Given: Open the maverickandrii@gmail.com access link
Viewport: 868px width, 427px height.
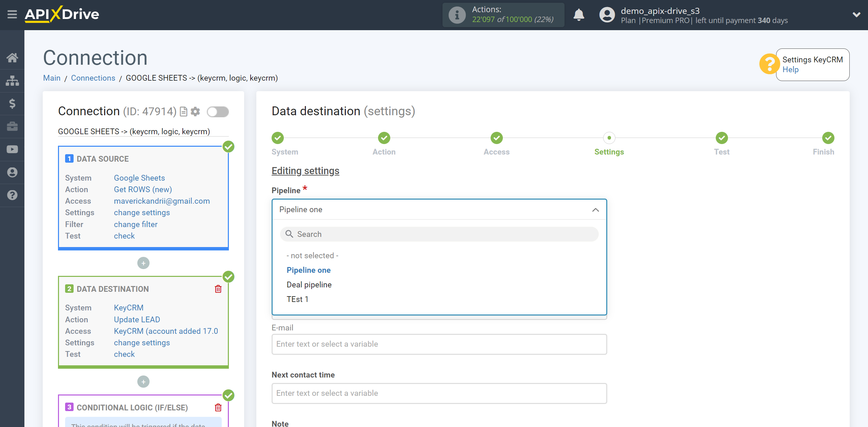Looking at the screenshot, I should pos(162,201).
